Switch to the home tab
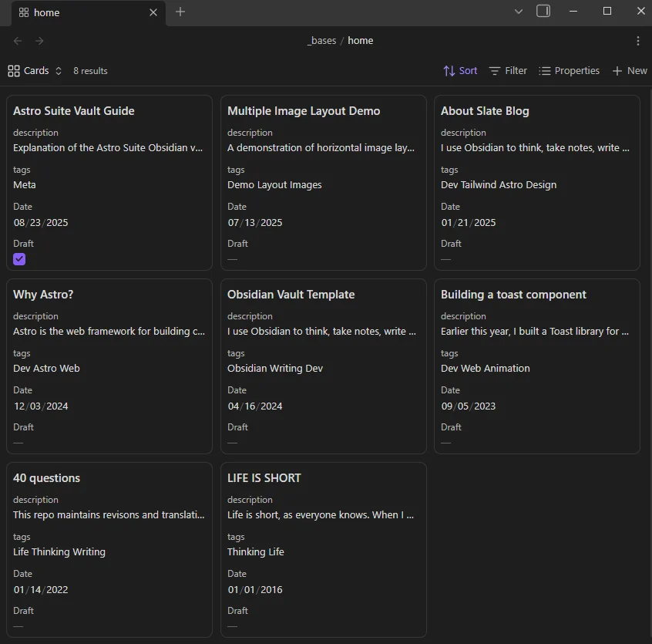 point(46,12)
